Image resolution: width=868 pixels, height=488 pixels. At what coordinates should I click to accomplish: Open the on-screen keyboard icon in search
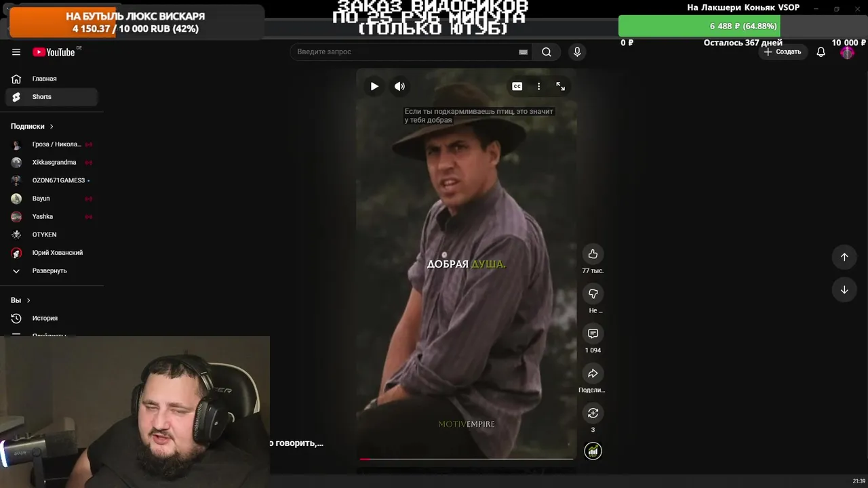tap(523, 52)
